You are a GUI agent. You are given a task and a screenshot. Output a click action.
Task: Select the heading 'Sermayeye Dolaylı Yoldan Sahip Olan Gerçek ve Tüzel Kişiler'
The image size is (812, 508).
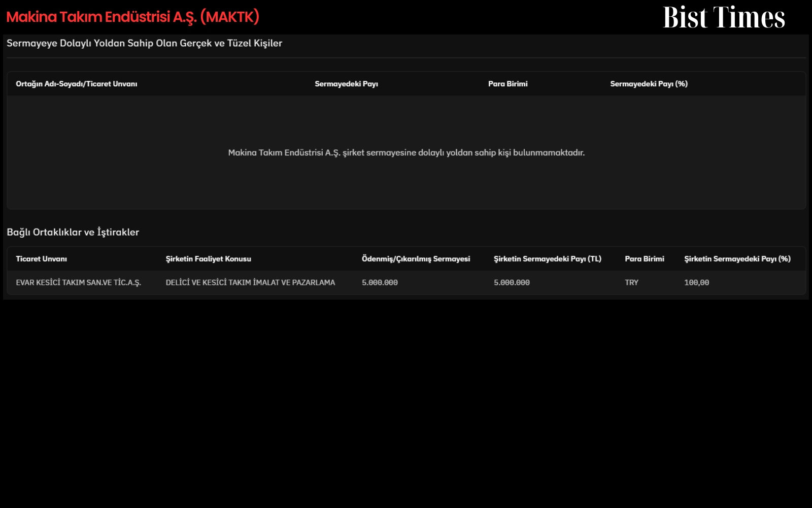coord(144,43)
